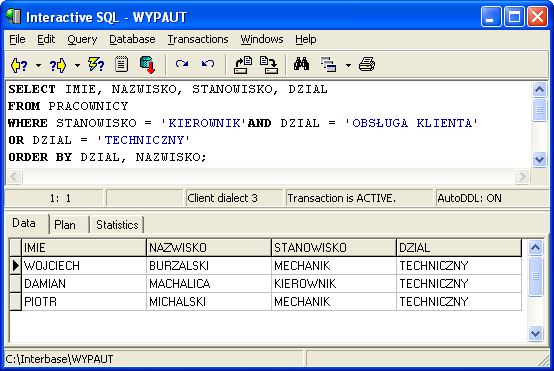Click the results grid vertical scrollbar thumb
Screen dimensions: 554x371
[536, 276]
